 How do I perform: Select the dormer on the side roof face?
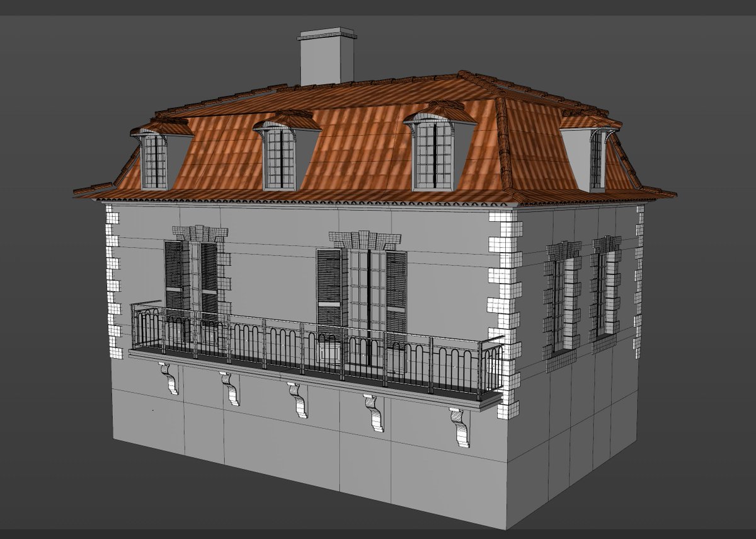pyautogui.click(x=590, y=153)
